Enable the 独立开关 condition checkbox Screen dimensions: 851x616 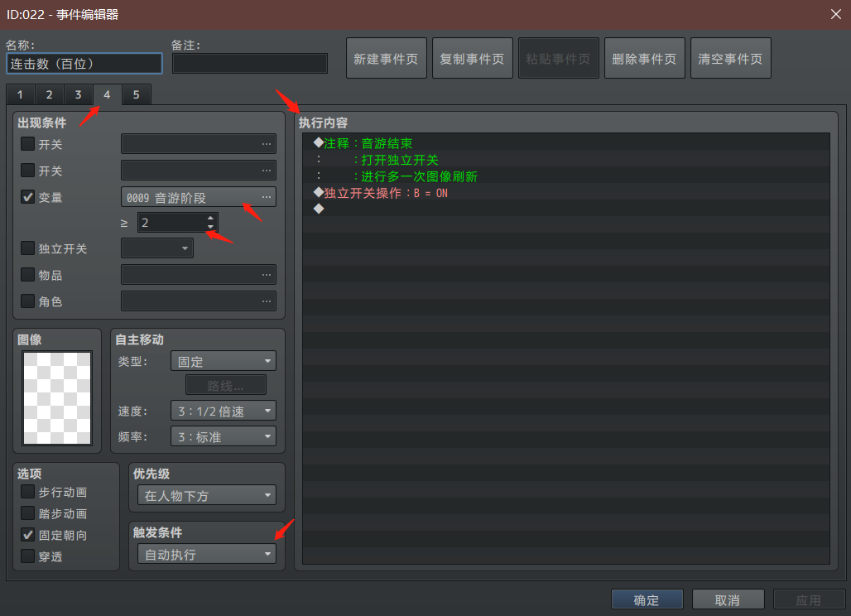tap(27, 248)
